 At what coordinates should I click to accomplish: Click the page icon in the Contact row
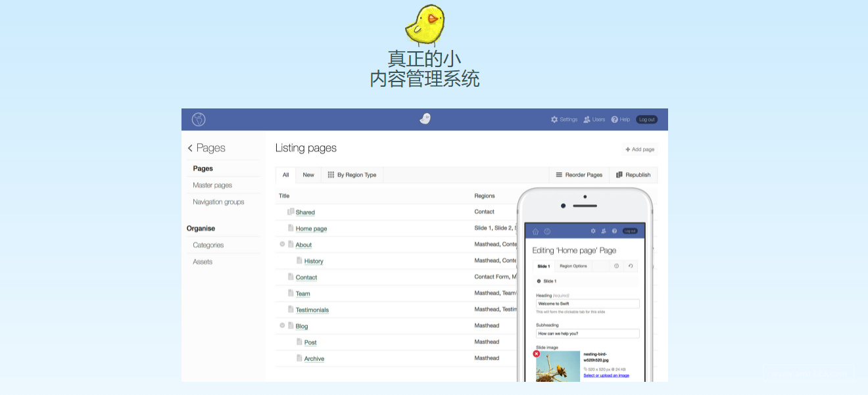tap(291, 277)
